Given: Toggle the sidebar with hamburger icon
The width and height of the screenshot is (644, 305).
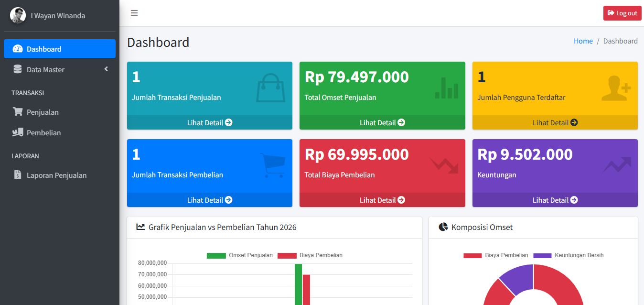Looking at the screenshot, I should tap(134, 13).
